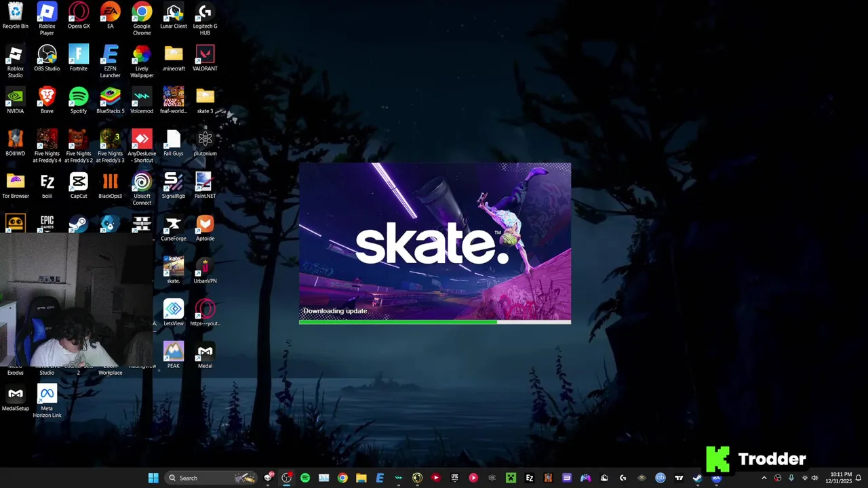Open the Windows Start menu
Viewport: 868px width, 488px height.
(153, 478)
